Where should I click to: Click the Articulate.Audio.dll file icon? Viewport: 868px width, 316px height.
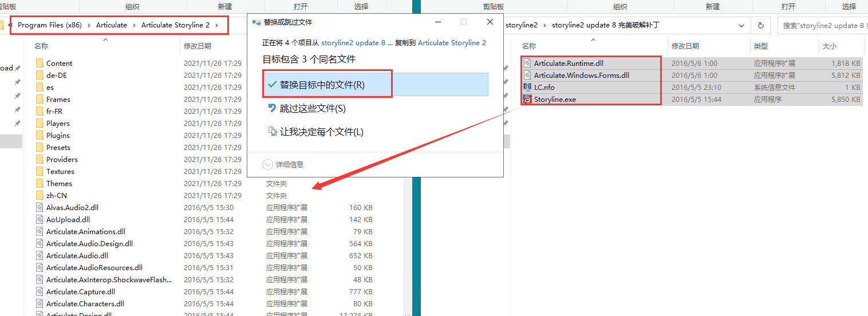(x=39, y=255)
